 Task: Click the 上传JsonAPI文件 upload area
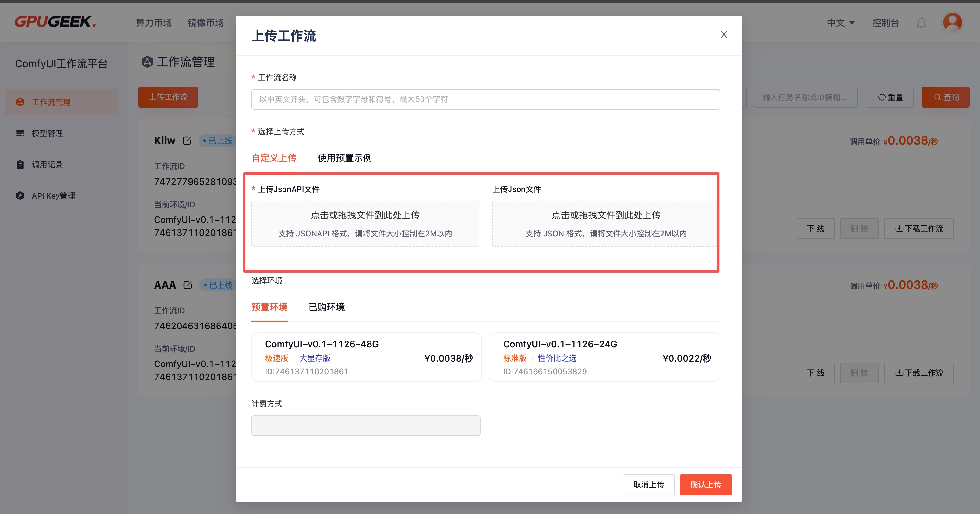click(365, 224)
